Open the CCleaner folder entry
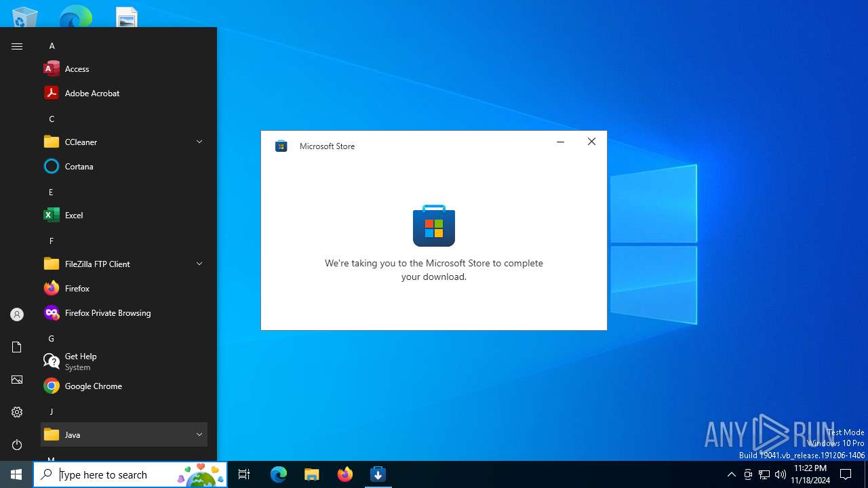This screenshot has height=488, width=868. coord(124,142)
